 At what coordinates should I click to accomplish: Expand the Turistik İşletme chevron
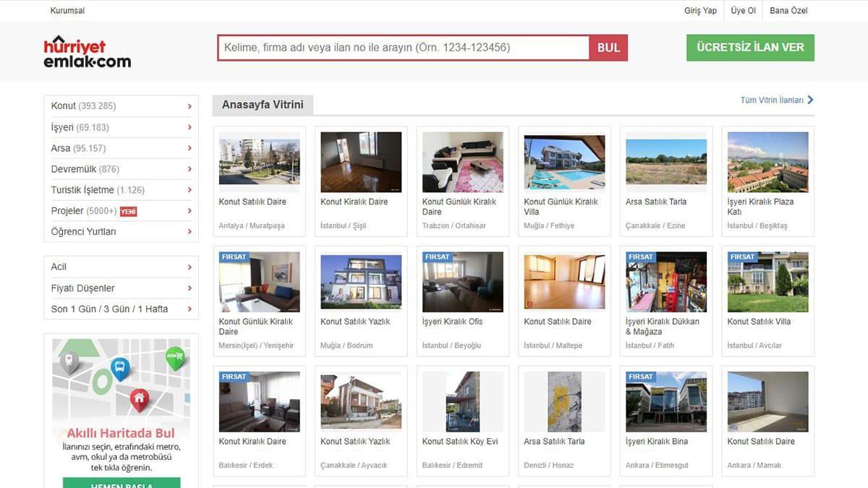click(190, 190)
